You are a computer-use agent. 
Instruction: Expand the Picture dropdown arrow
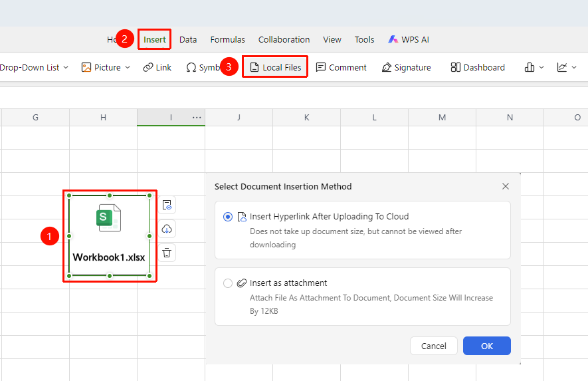pyautogui.click(x=128, y=68)
